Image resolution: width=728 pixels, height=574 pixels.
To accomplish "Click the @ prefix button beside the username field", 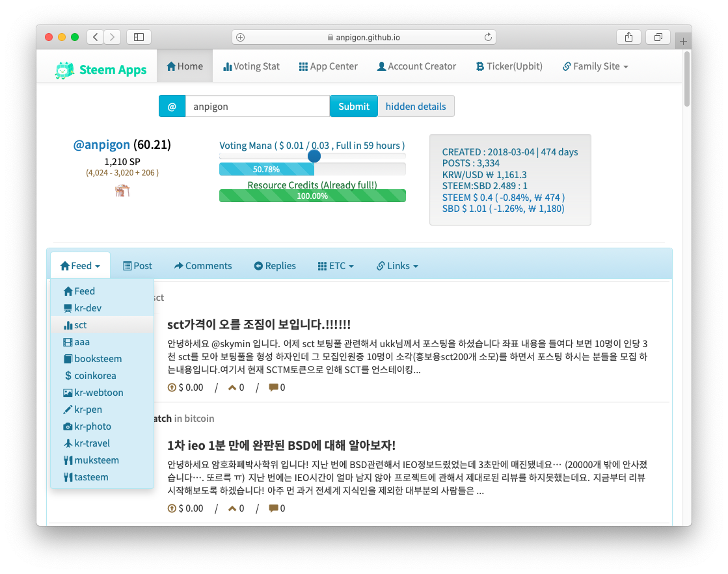I will coord(172,107).
